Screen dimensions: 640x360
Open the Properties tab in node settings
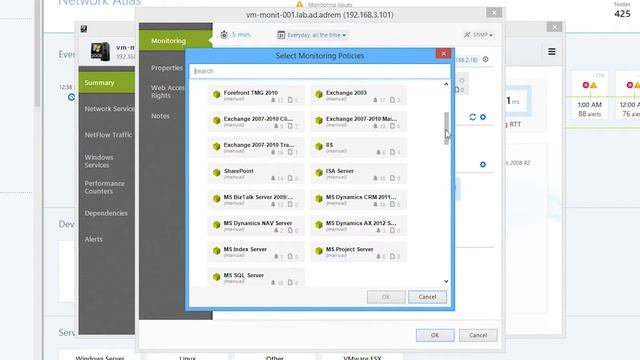pos(167,68)
